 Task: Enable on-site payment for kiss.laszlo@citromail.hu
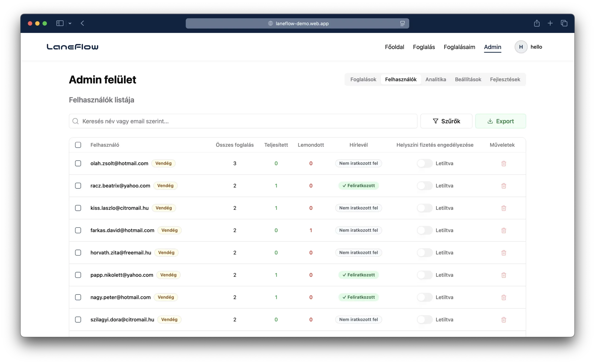click(x=424, y=208)
